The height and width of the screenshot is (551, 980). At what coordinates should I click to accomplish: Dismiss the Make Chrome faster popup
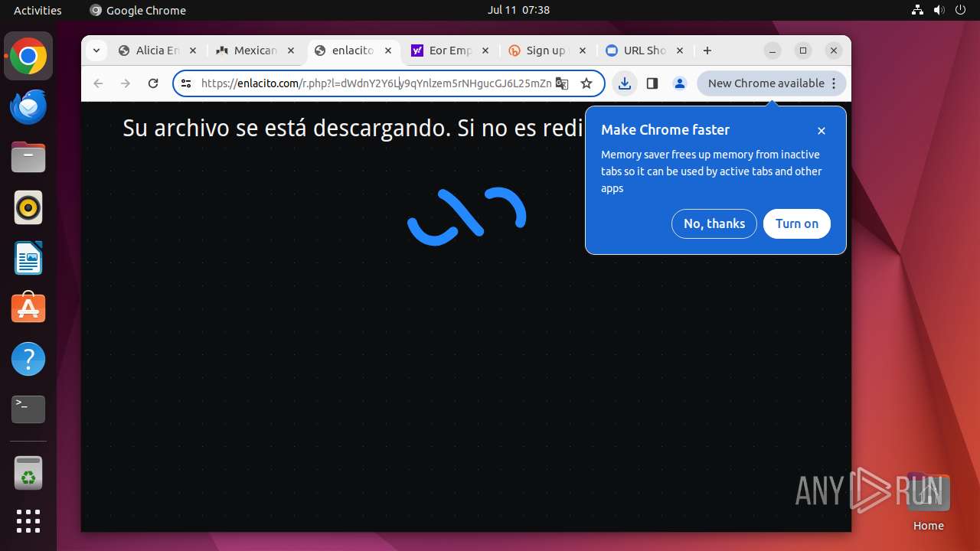(822, 131)
